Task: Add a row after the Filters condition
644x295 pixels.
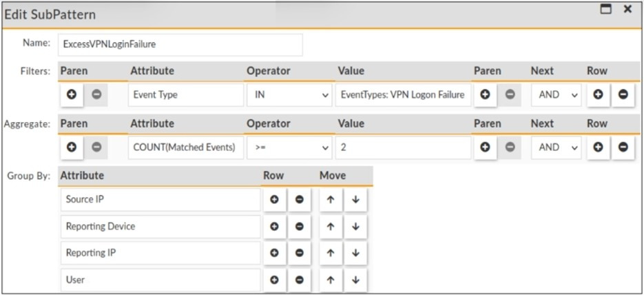Action: pyautogui.click(x=598, y=95)
